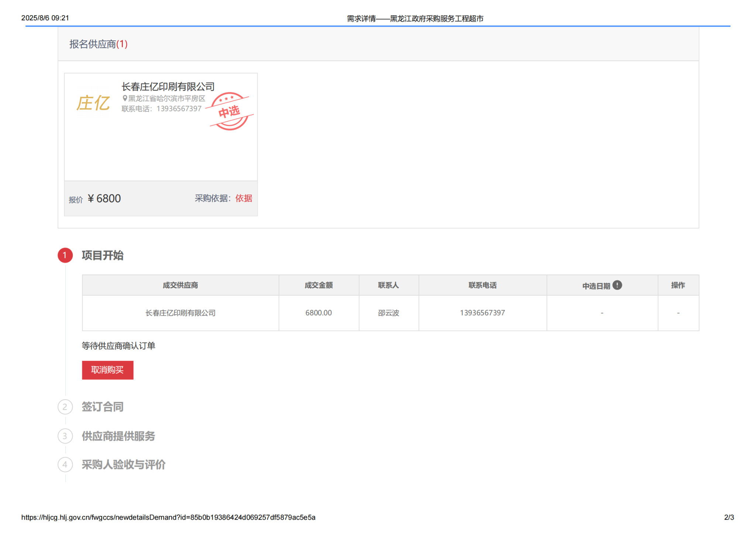Click the step 4 circle icon

[x=65, y=464]
